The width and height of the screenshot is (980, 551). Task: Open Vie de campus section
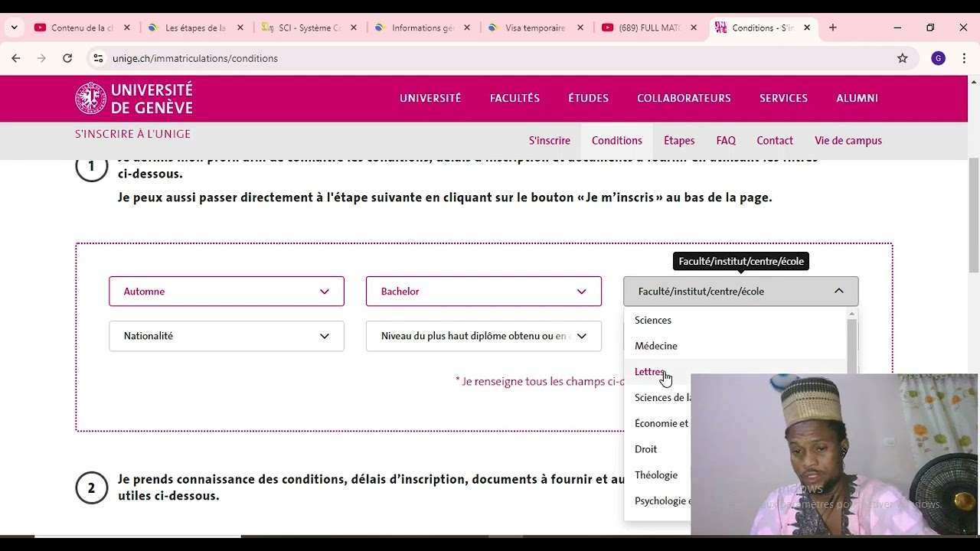848,141
